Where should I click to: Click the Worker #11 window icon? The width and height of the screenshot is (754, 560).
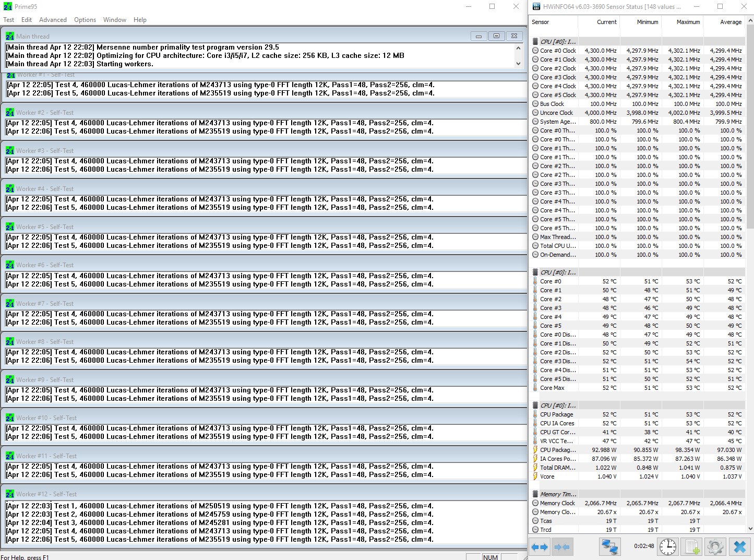coord(10,456)
